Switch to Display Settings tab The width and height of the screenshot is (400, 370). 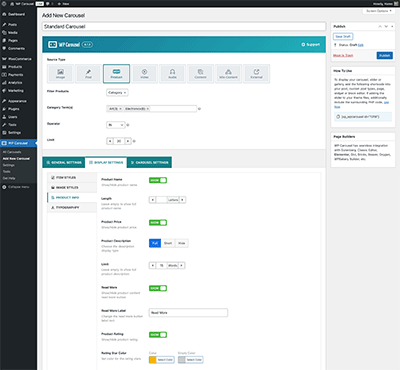point(106,162)
